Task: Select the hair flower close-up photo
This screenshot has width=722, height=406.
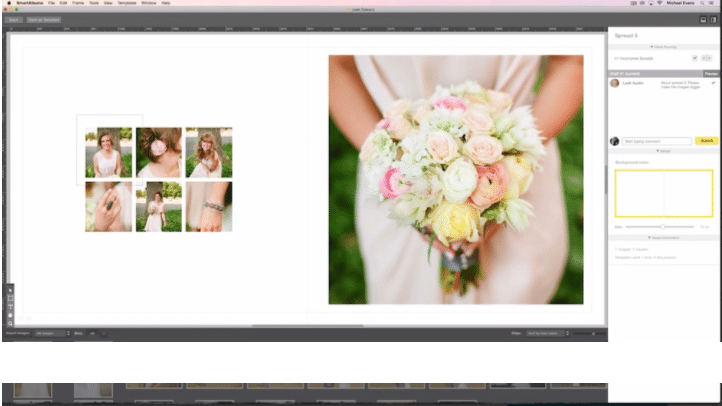Action: tap(158, 152)
